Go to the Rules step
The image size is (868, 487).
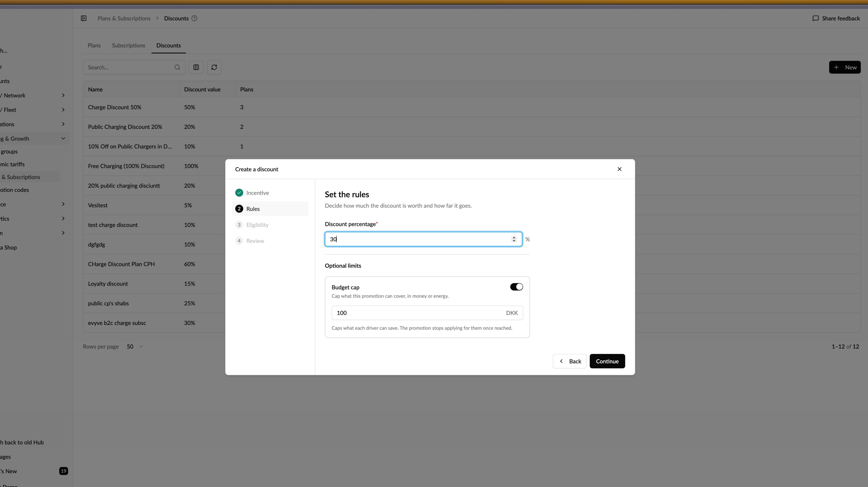click(x=270, y=209)
